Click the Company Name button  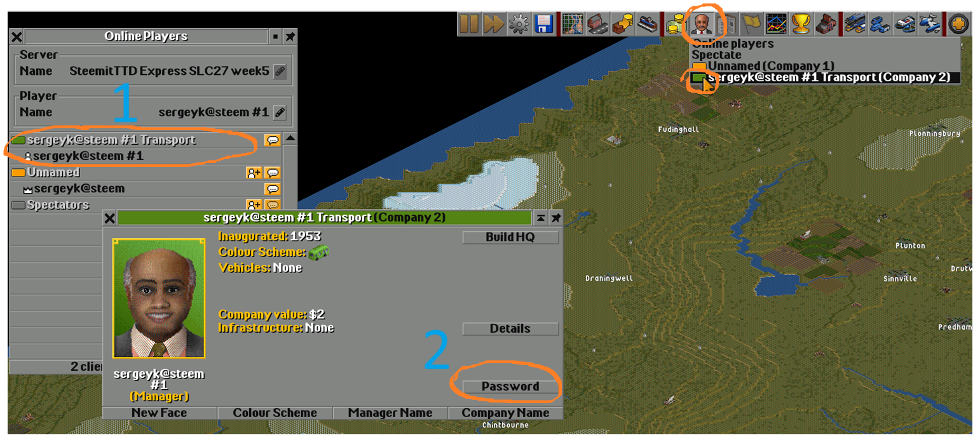pos(505,413)
